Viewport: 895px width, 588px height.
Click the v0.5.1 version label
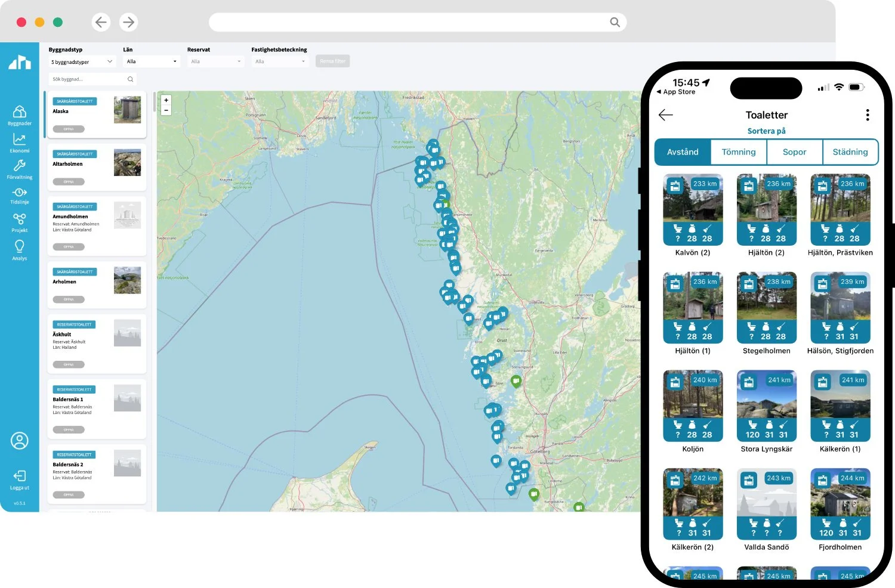[x=20, y=503]
